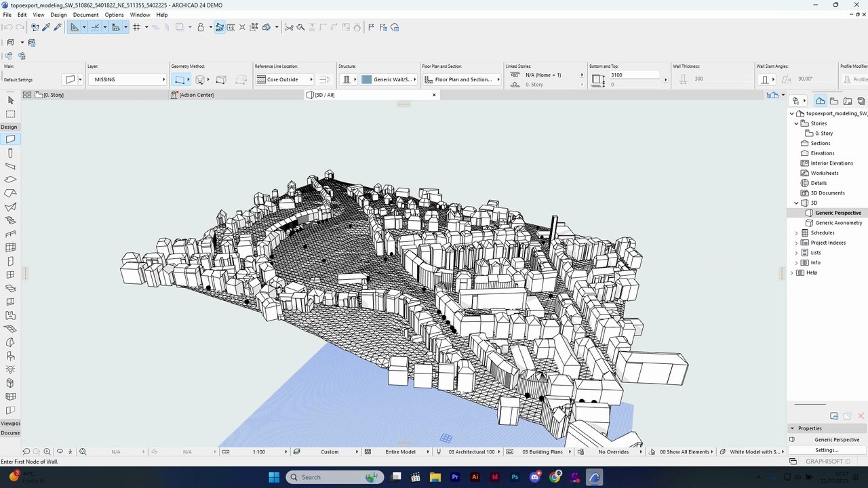Image resolution: width=868 pixels, height=488 pixels.
Task: Open the Generic Wall structure dropdown
Action: click(x=387, y=79)
